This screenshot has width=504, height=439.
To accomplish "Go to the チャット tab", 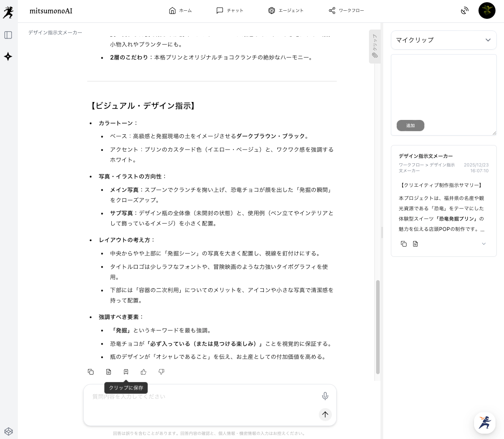I will (x=230, y=11).
